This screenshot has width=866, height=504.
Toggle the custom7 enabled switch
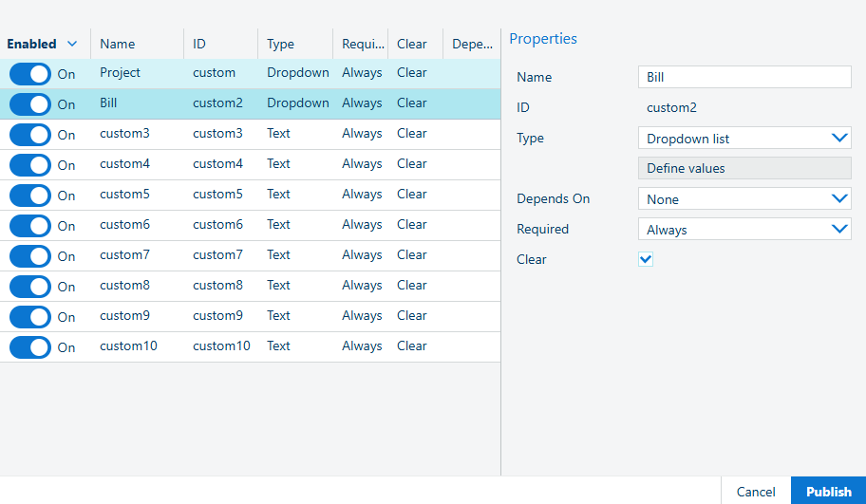(29, 256)
